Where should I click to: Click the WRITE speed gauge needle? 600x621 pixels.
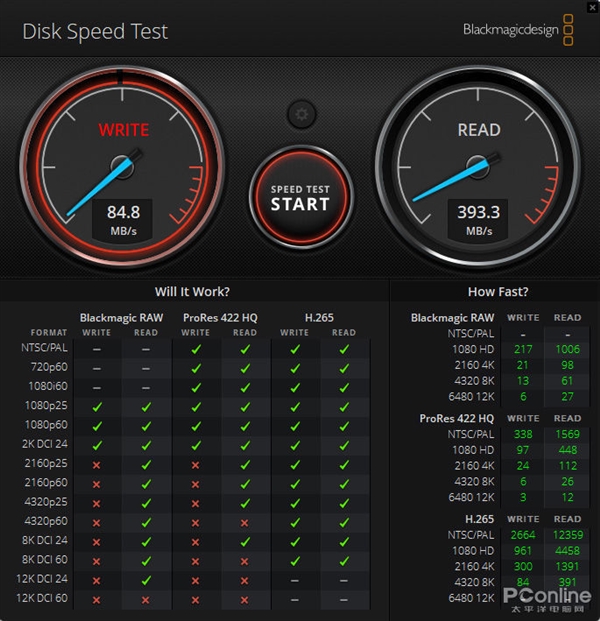pos(102,185)
